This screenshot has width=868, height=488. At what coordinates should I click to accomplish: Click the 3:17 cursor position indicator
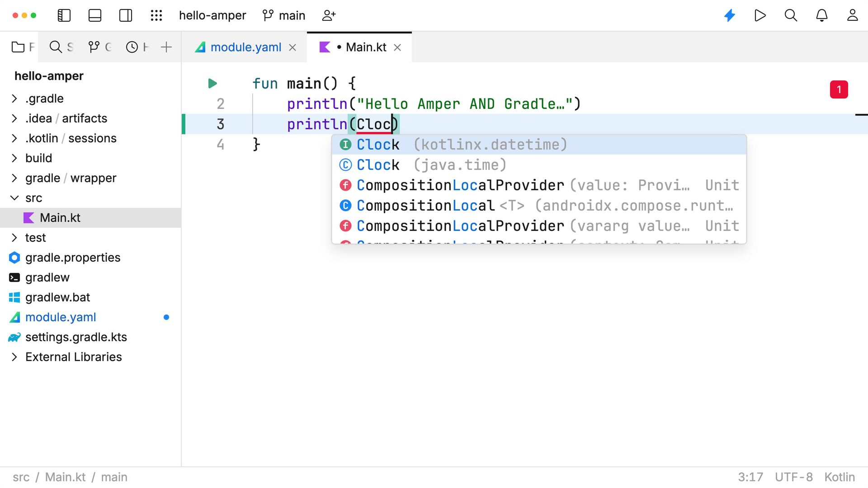point(750,477)
